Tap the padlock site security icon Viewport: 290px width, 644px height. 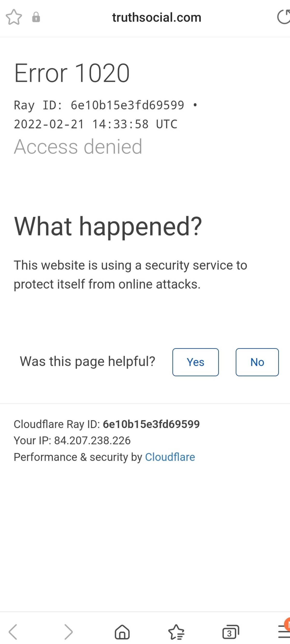[36, 17]
